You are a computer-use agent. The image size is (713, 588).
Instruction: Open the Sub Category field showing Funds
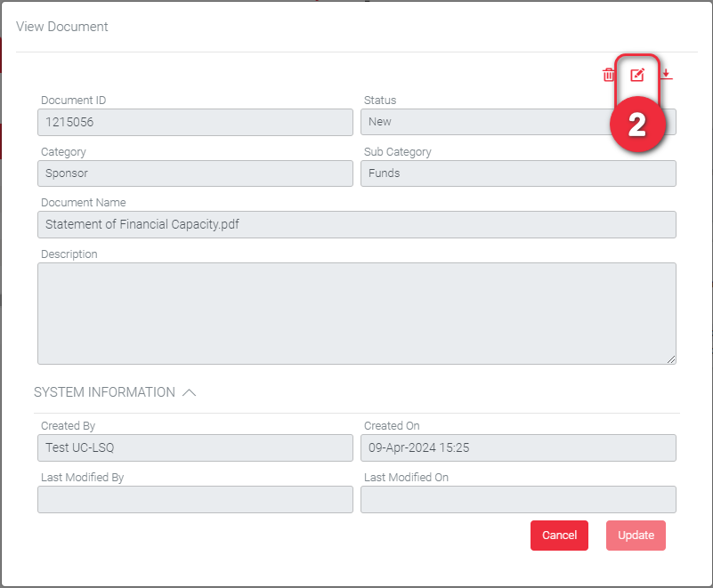518,173
